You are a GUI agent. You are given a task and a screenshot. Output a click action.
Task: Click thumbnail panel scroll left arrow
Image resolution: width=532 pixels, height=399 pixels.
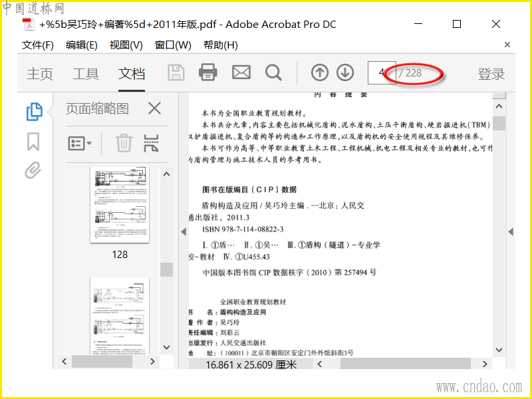pyautogui.click(x=65, y=362)
